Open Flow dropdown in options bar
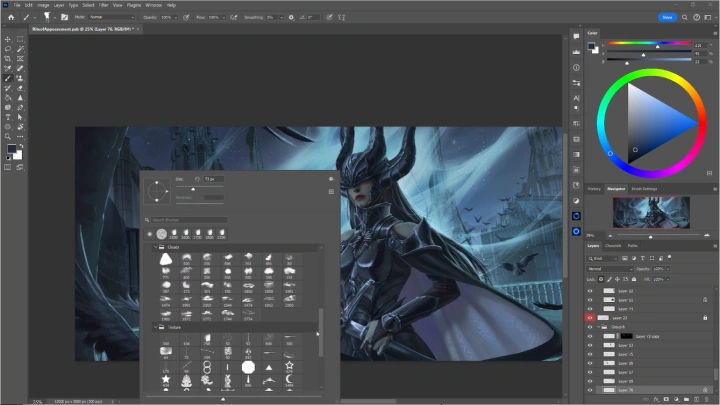The image size is (720, 405). click(224, 17)
